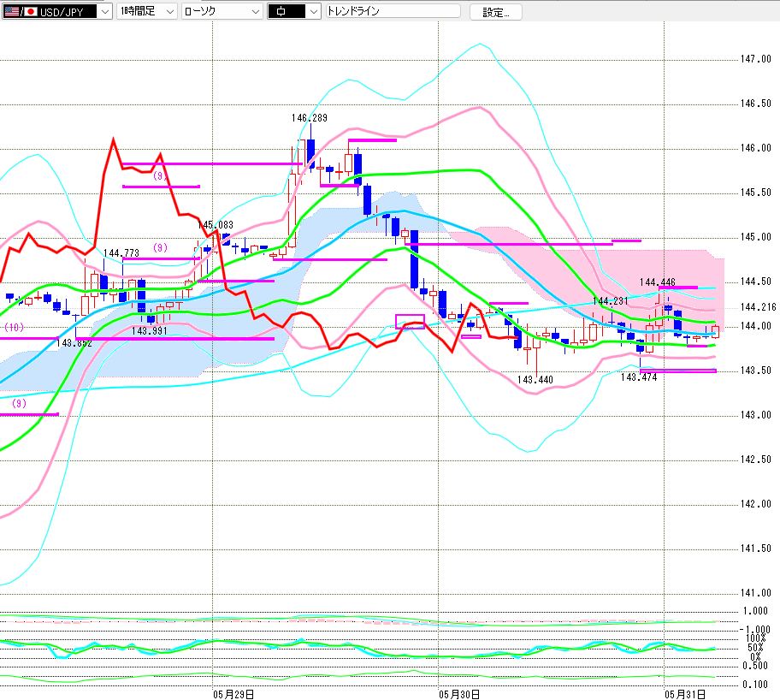The height and width of the screenshot is (700, 780).
Task: Click the トレンドライン field
Action: coord(393,11)
